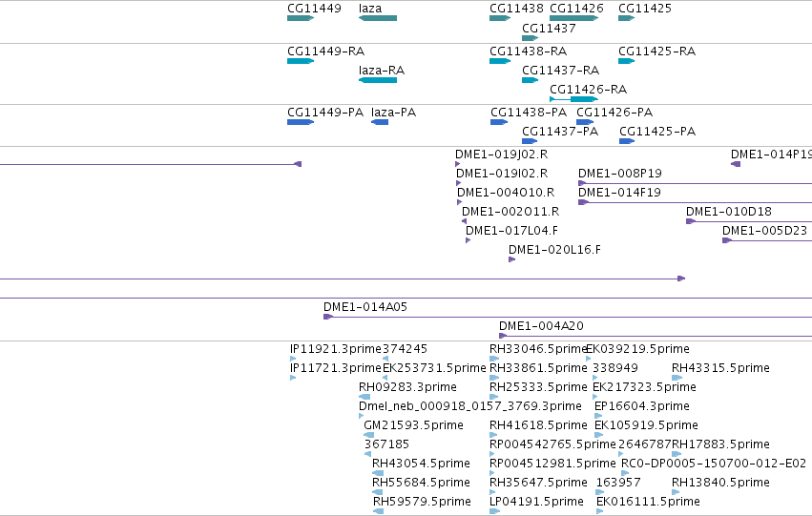Click the RH35647.5prime EST label
This screenshot has width=812, height=516.
(538, 483)
